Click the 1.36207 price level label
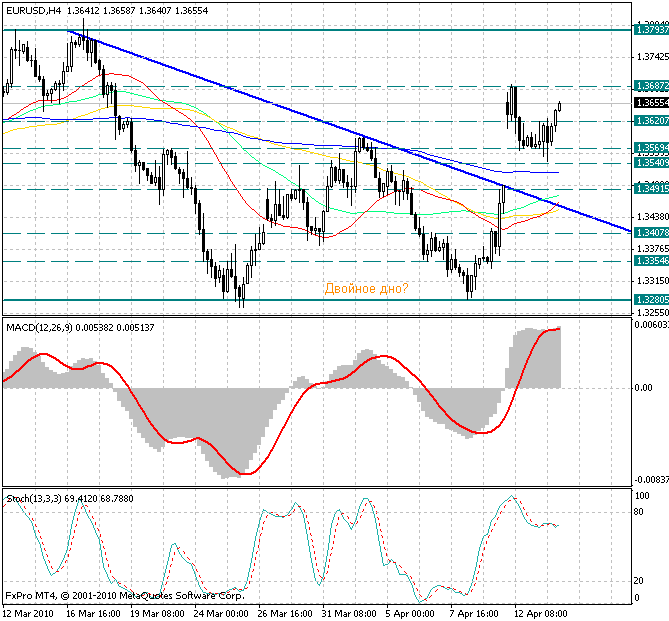Viewport: 669px width, 621px height. point(652,121)
